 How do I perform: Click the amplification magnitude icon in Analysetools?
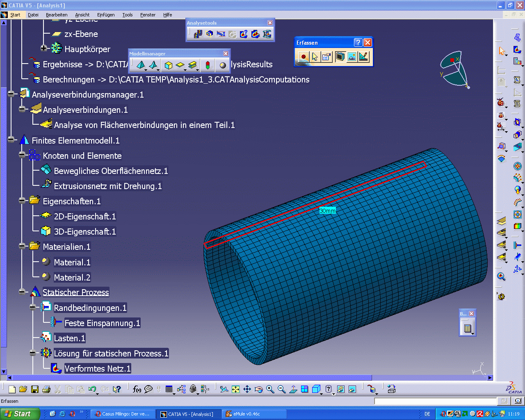[x=221, y=34]
